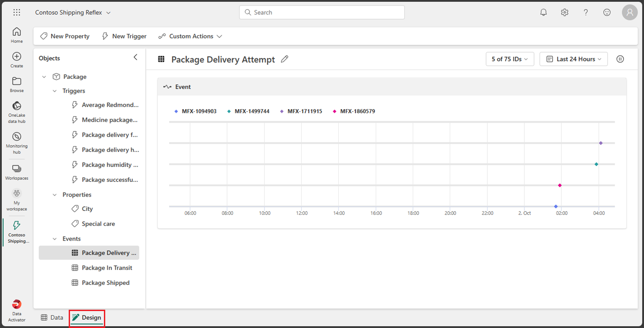Click the grid icon beside event title
Screen dimensions: 644x328
pyautogui.click(x=161, y=59)
